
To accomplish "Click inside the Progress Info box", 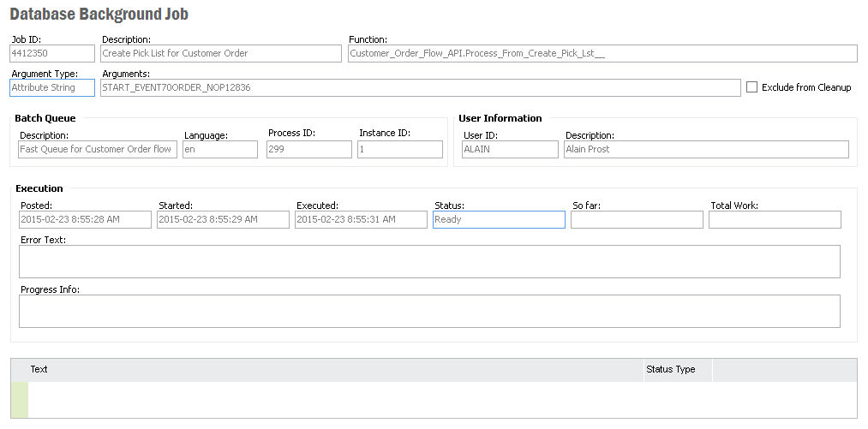I will [429, 312].
